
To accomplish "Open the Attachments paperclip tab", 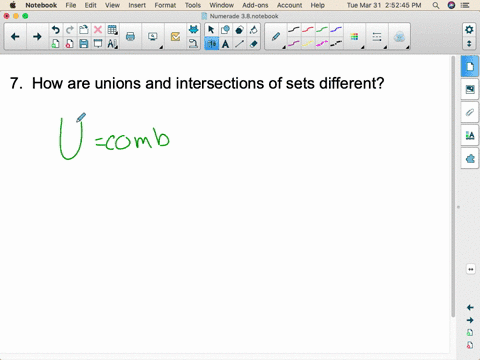I will click(470, 112).
